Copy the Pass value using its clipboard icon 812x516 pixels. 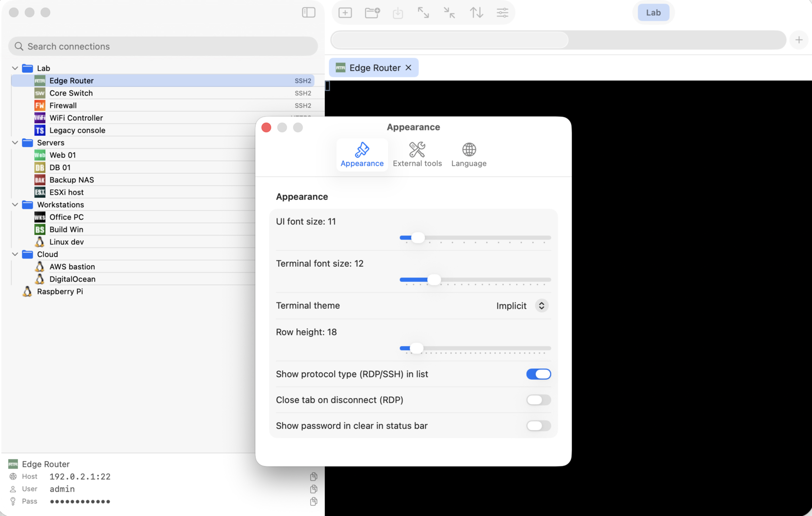[x=313, y=501]
